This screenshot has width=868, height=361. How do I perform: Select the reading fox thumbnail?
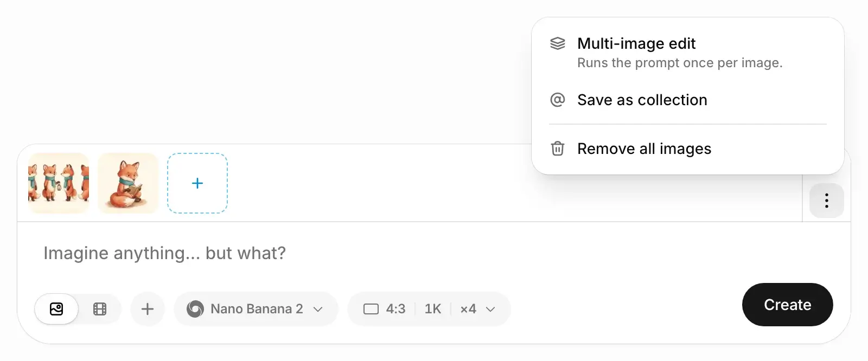[128, 183]
